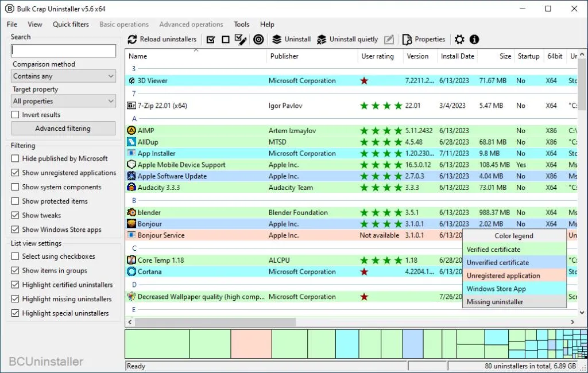Open the Quick filters menu

[x=71, y=24]
